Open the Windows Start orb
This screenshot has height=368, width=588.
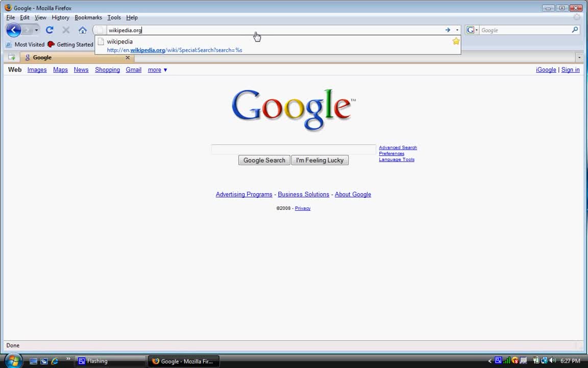click(x=13, y=360)
